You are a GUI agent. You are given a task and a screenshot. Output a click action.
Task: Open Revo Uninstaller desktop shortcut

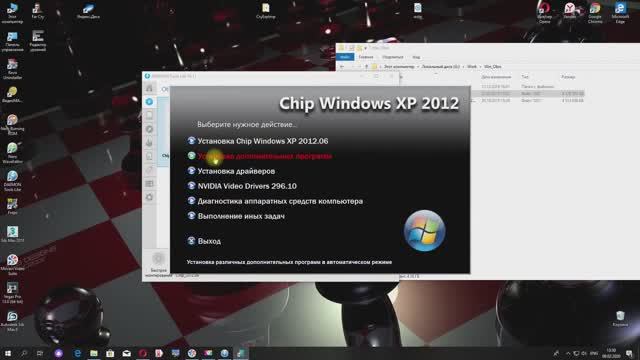[x=12, y=69]
